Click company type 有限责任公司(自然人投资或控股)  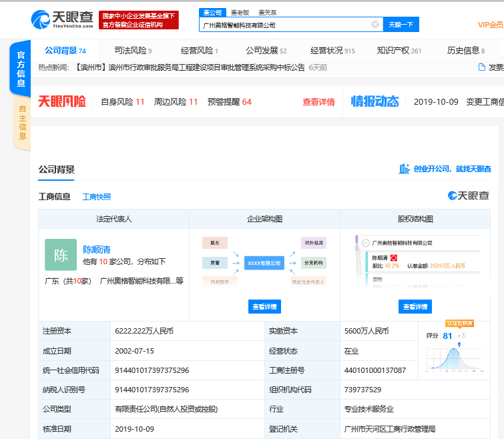166,409
